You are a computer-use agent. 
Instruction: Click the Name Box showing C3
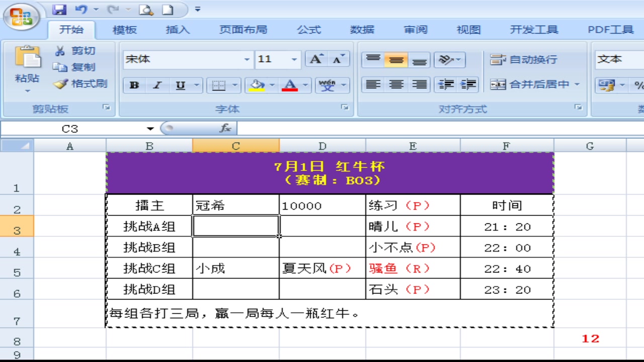tap(70, 129)
